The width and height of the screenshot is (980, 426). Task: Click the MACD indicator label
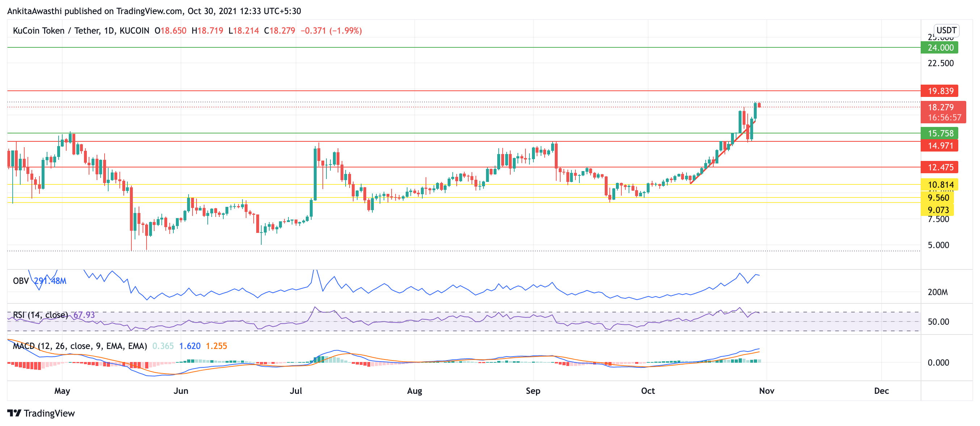point(80,346)
